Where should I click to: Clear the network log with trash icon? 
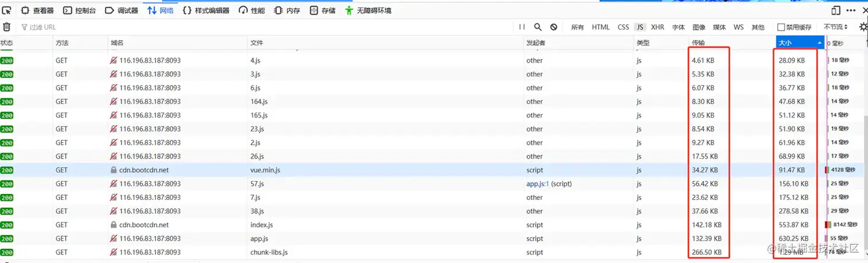7,27
